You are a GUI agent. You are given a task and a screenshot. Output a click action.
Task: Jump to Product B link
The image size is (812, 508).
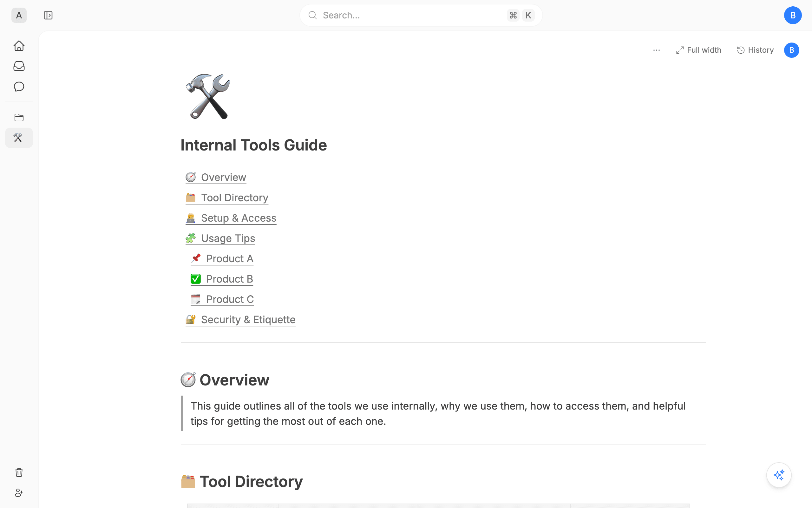222,279
